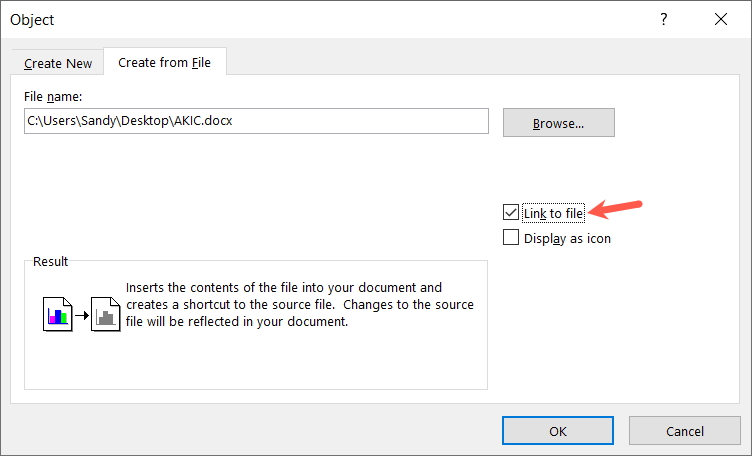The height and width of the screenshot is (456, 752).
Task: Click the "File name:" label
Action: 54,96
